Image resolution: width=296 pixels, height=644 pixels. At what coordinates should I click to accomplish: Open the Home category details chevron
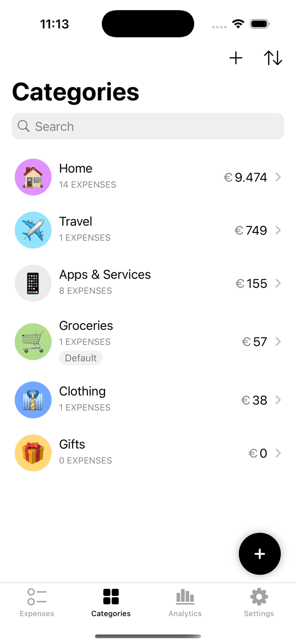tap(278, 177)
